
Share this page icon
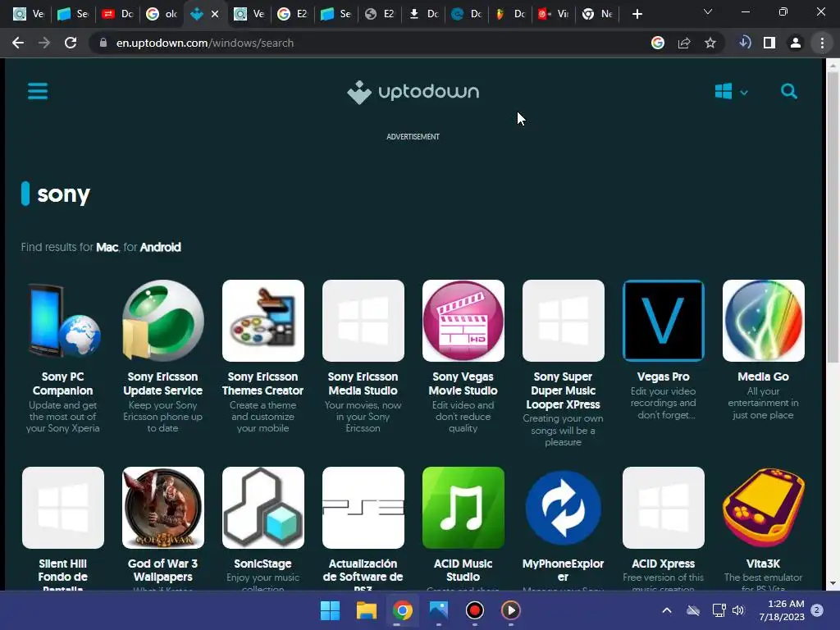click(684, 43)
